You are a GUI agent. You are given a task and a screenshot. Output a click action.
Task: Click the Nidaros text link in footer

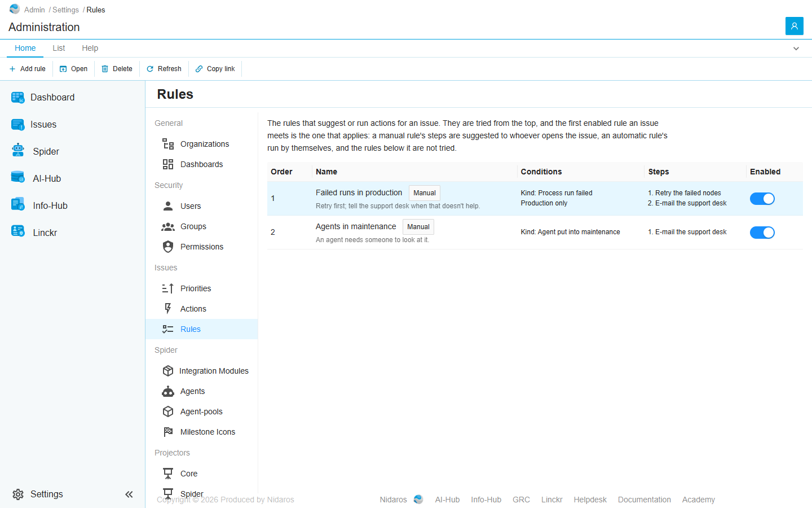tap(393, 500)
